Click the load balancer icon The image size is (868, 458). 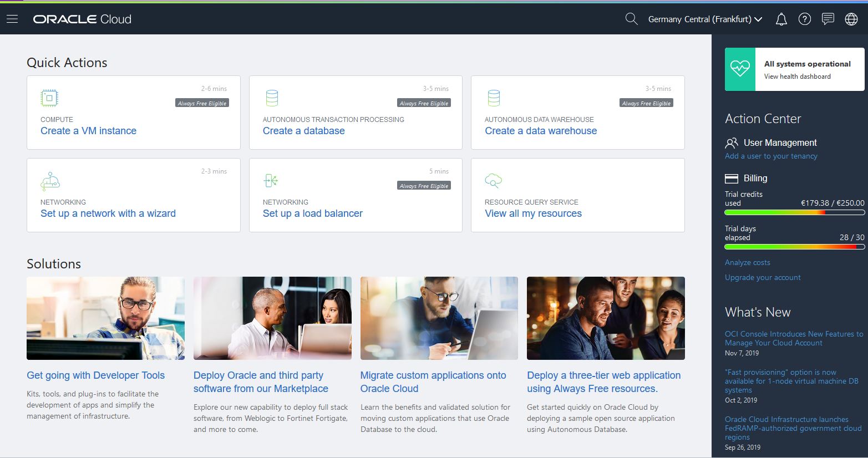pos(271,181)
